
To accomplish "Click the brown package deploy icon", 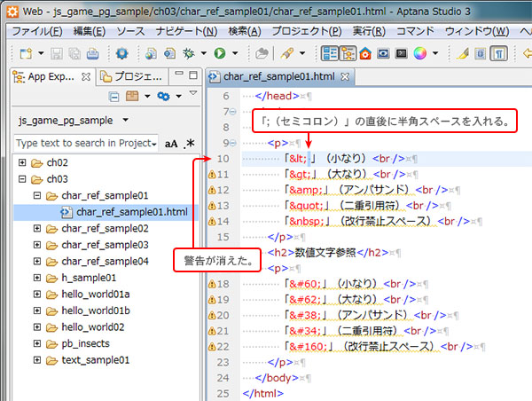I will (x=132, y=96).
